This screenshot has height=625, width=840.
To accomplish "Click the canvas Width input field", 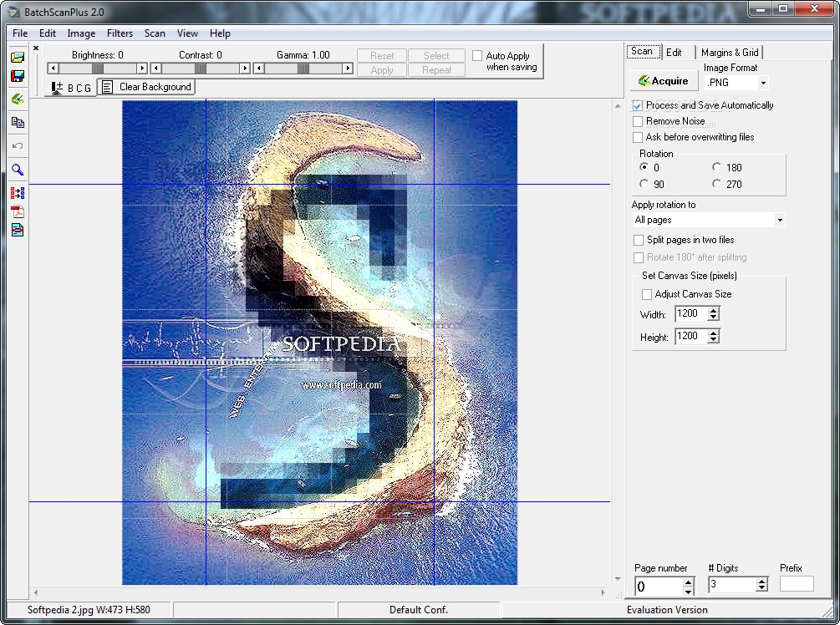I will (690, 314).
